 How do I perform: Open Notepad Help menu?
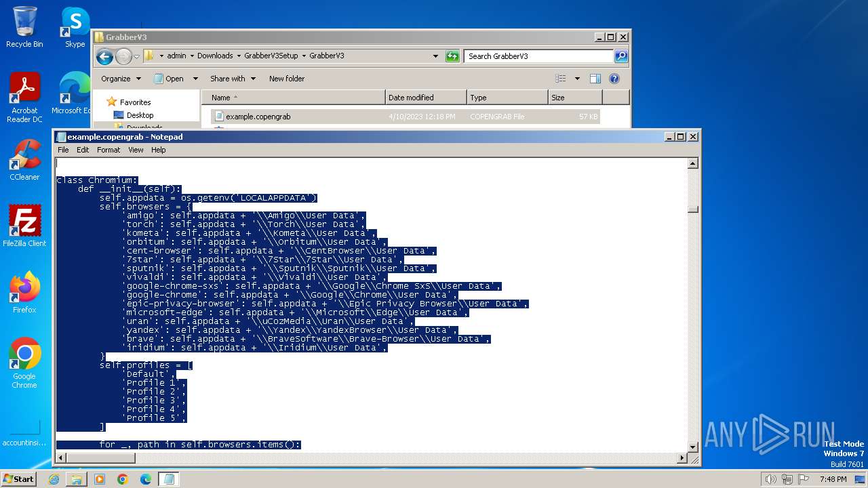tap(158, 150)
